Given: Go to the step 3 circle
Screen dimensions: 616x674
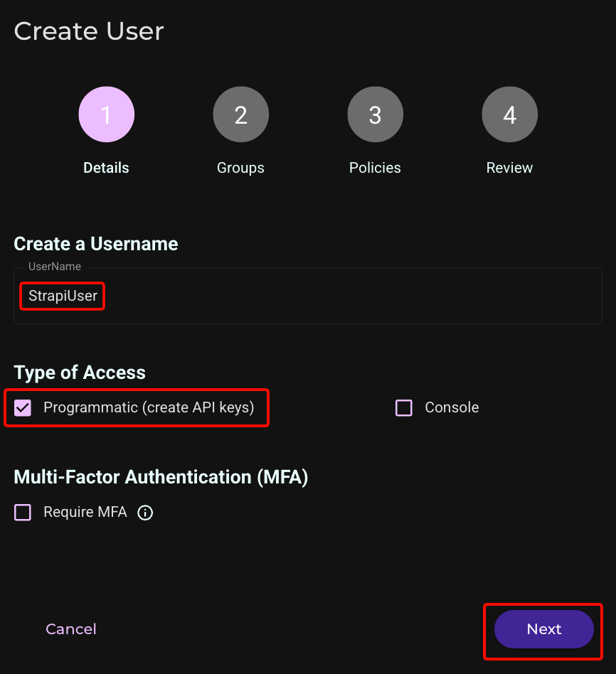Looking at the screenshot, I should click(x=375, y=114).
